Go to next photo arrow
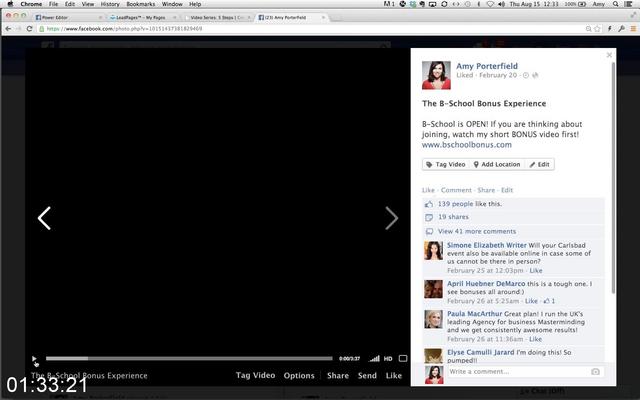 [391, 218]
